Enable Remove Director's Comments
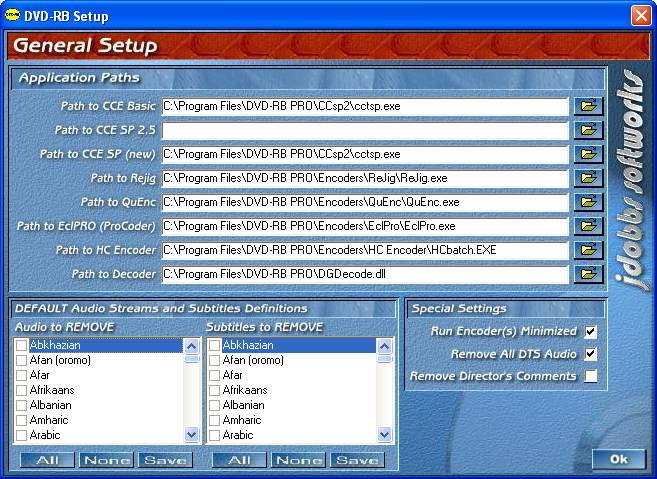 591,376
